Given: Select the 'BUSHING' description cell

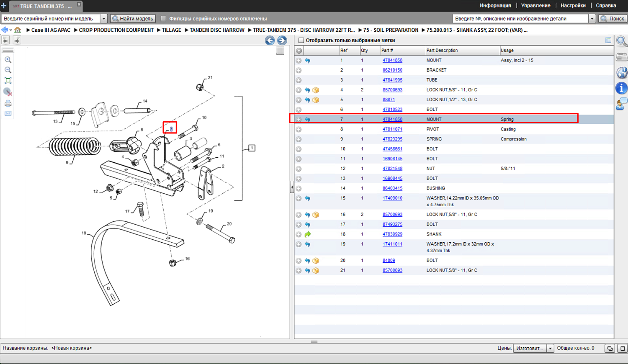Looking at the screenshot, I should pyautogui.click(x=436, y=188).
